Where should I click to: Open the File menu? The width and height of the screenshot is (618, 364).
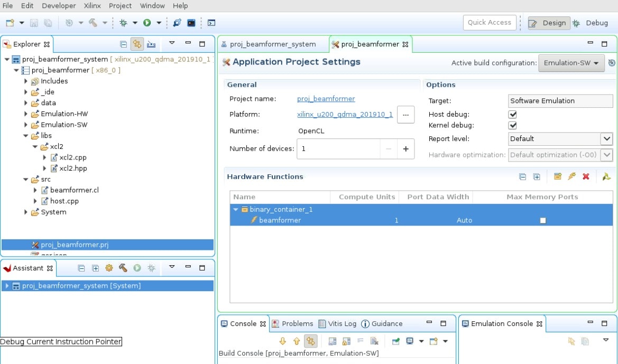pos(7,5)
